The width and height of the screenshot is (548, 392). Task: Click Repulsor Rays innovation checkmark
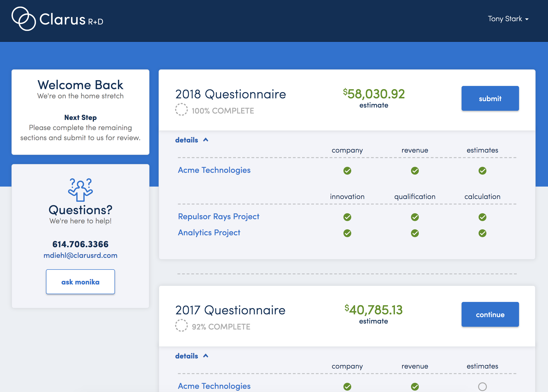click(x=347, y=217)
